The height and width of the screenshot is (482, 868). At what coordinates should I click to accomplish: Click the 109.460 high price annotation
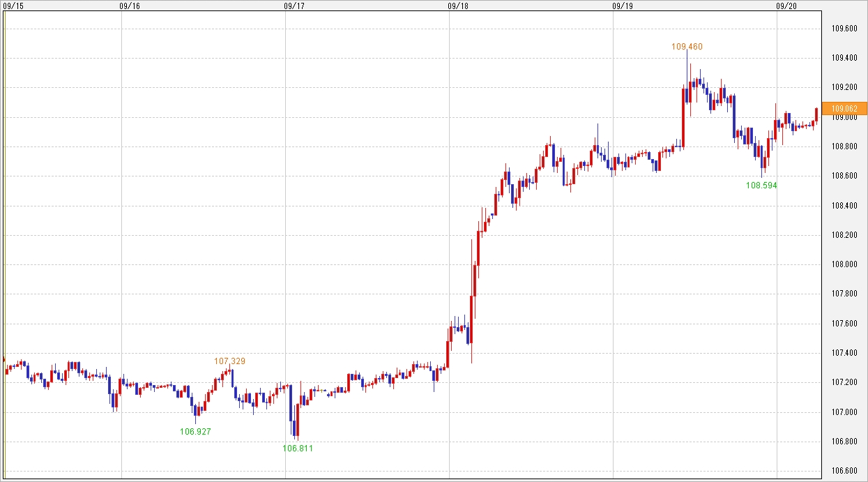(687, 47)
